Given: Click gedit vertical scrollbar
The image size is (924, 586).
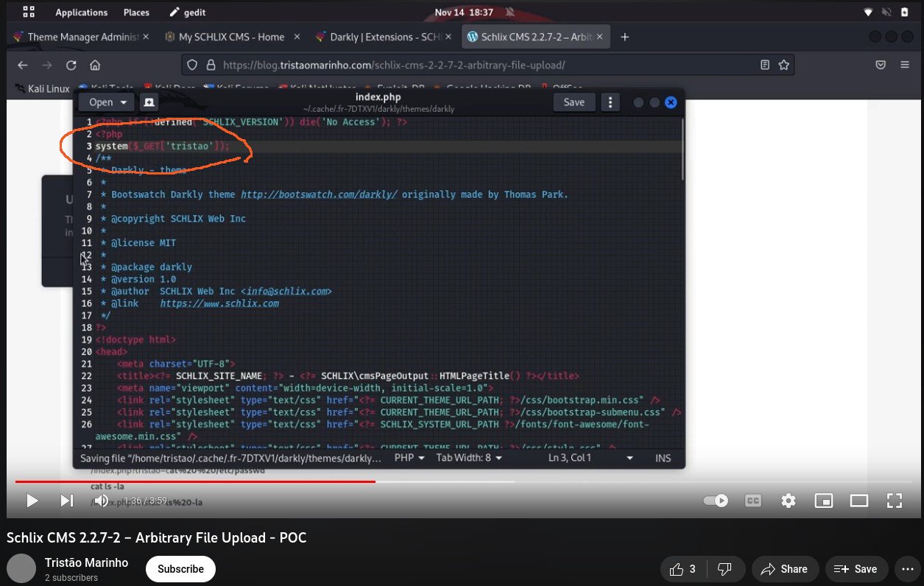Looking at the screenshot, I should [682, 147].
